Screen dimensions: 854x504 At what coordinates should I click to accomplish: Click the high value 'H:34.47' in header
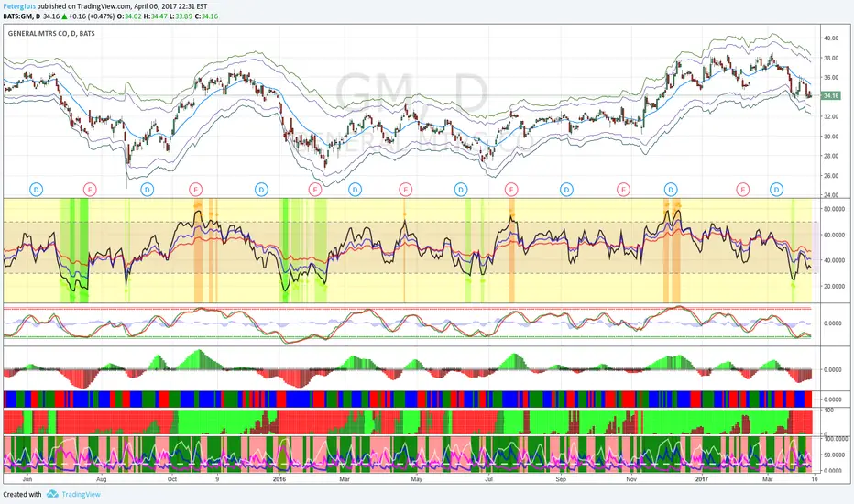click(155, 16)
